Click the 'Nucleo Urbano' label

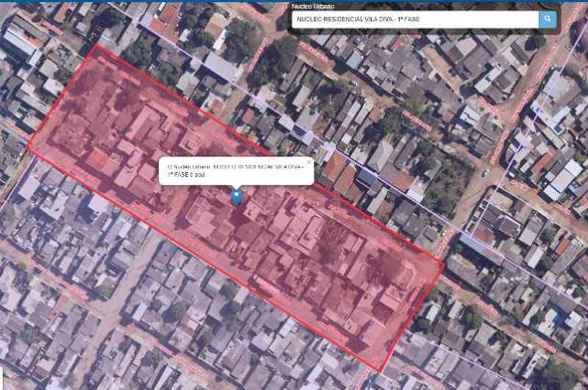(313, 7)
